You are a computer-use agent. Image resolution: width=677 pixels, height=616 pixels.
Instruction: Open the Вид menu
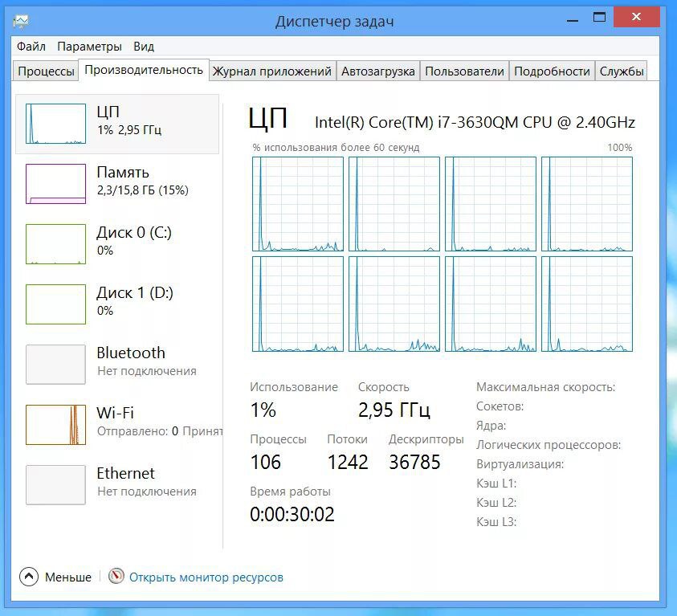tap(144, 47)
